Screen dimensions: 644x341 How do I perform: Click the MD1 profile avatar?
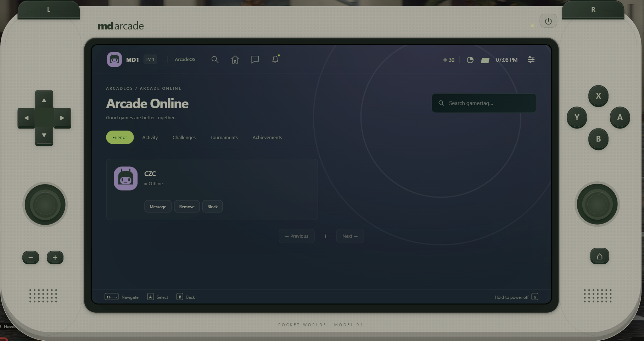click(x=114, y=60)
